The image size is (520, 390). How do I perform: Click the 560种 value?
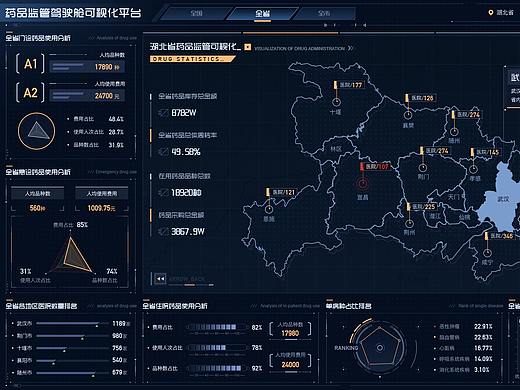pyautogui.click(x=37, y=208)
